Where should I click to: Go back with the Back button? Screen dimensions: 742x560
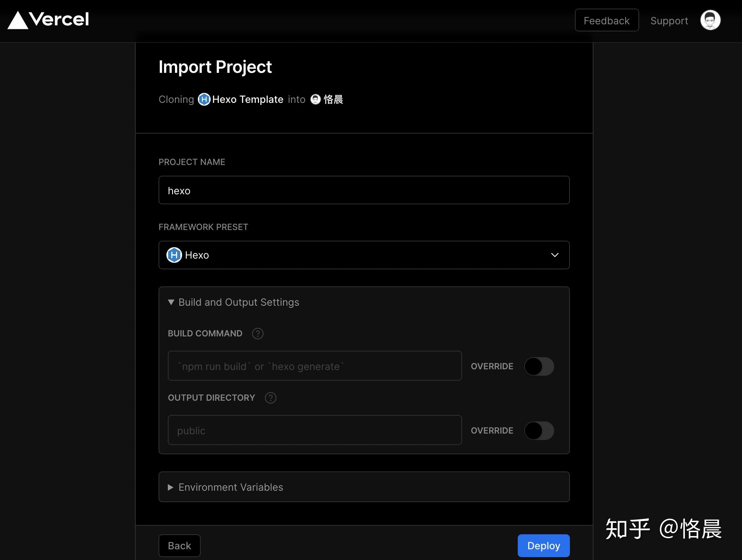coord(179,545)
